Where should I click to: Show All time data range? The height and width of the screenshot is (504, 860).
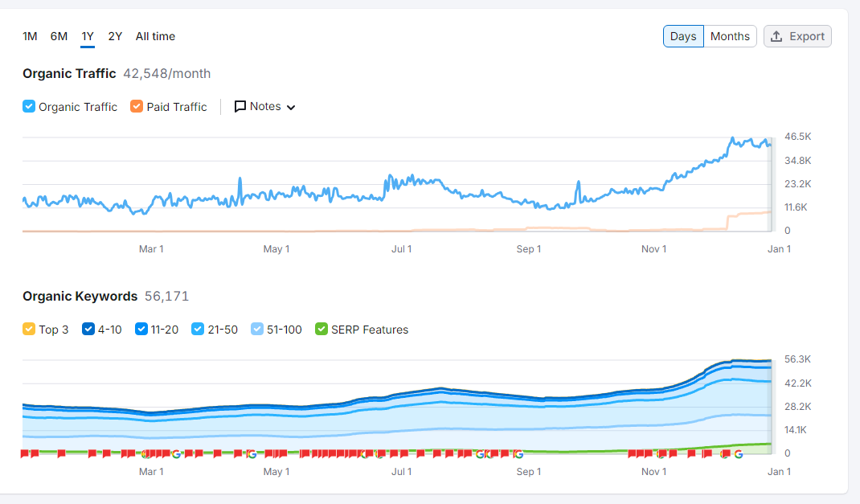(x=155, y=36)
